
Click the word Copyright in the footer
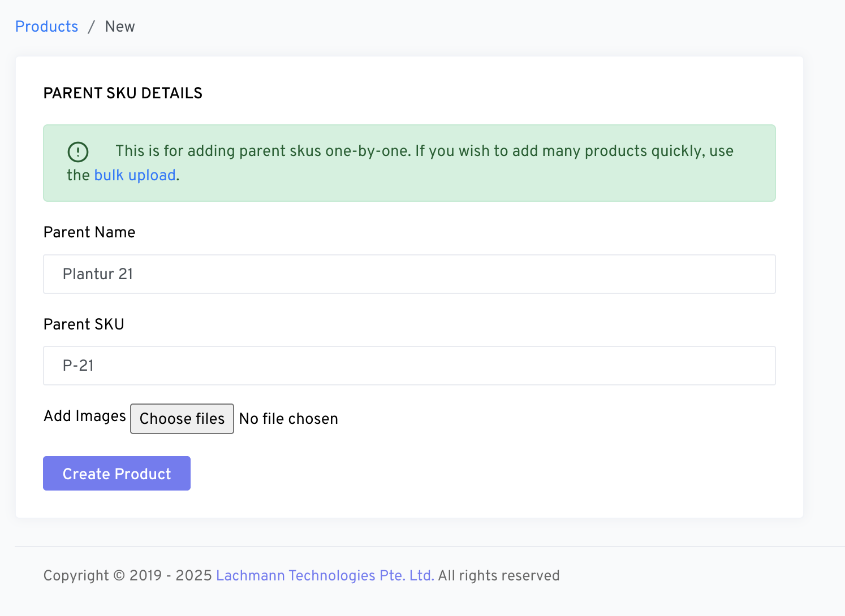[x=76, y=575]
